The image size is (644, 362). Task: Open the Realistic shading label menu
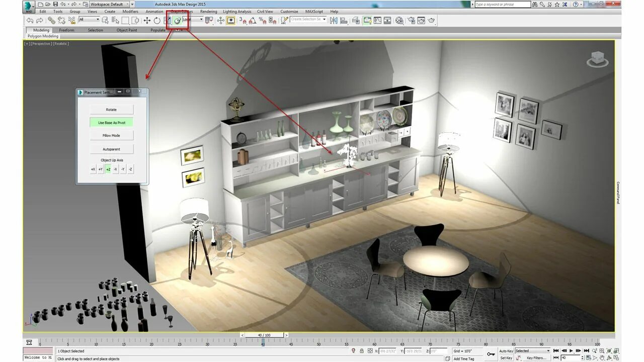click(x=61, y=44)
